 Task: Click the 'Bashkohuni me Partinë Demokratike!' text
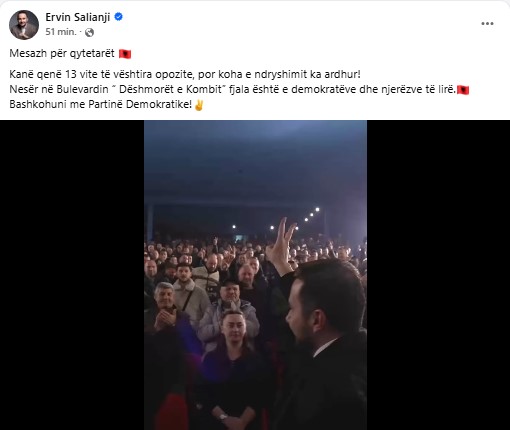[x=101, y=105]
